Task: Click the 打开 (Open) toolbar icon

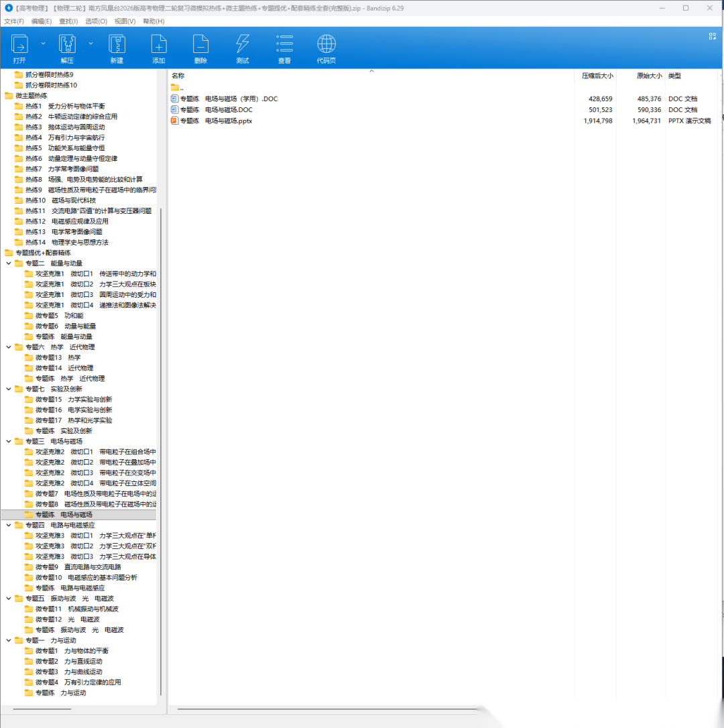Action: [19, 46]
